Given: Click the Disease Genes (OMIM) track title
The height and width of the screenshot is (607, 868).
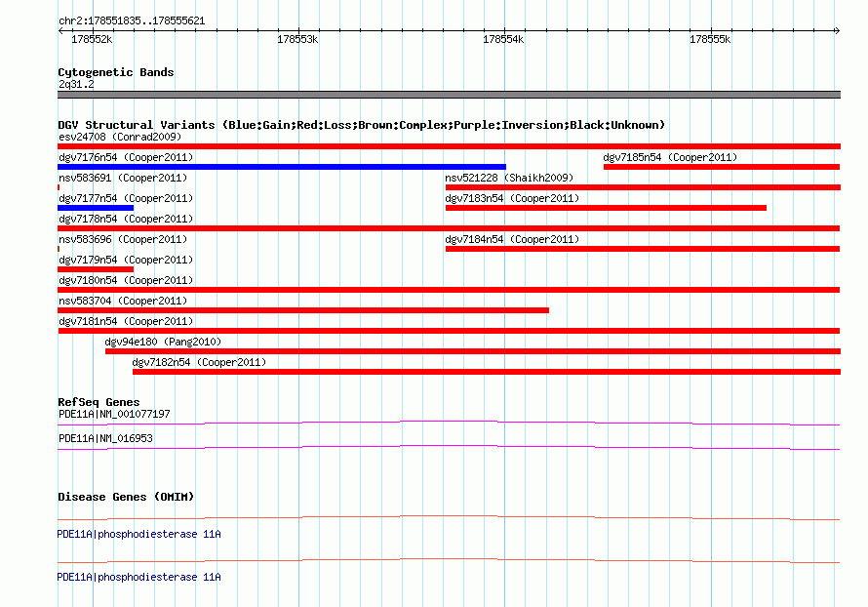Looking at the screenshot, I should 126,497.
